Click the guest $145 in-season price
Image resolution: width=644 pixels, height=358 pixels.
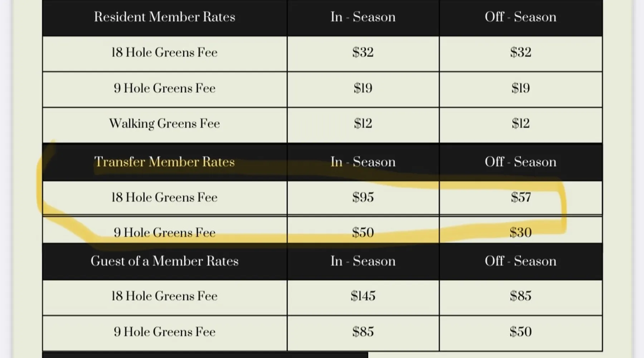click(x=363, y=296)
